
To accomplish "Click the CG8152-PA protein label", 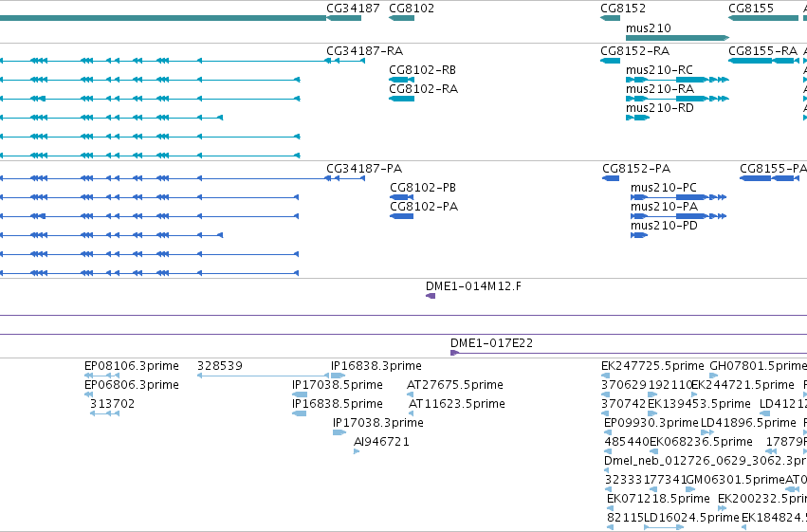I will [636, 169].
